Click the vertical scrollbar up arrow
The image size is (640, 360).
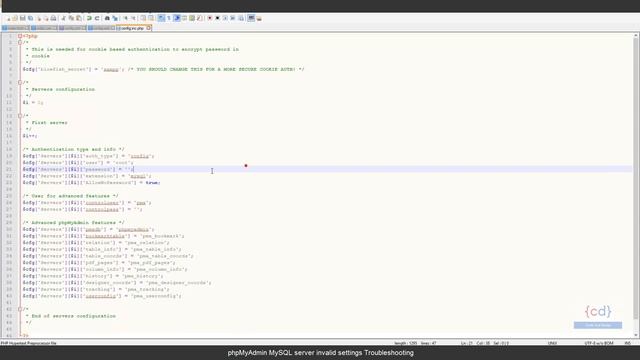(x=636, y=36)
